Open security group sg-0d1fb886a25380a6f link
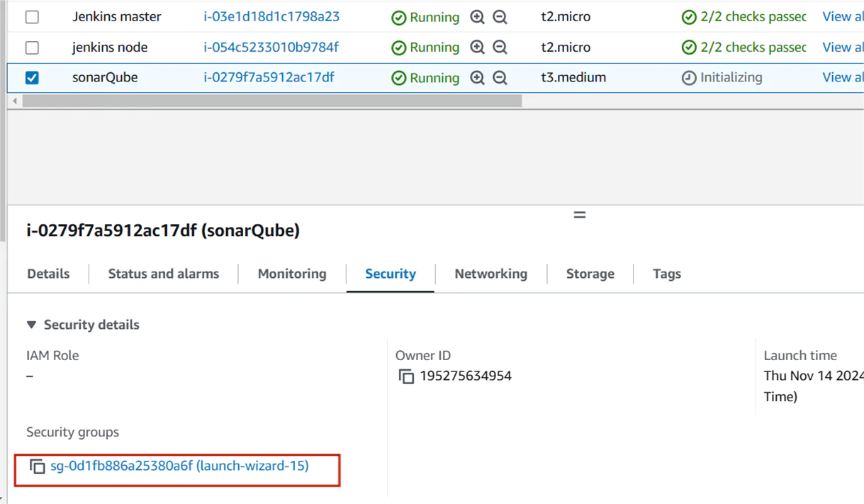 tap(179, 466)
